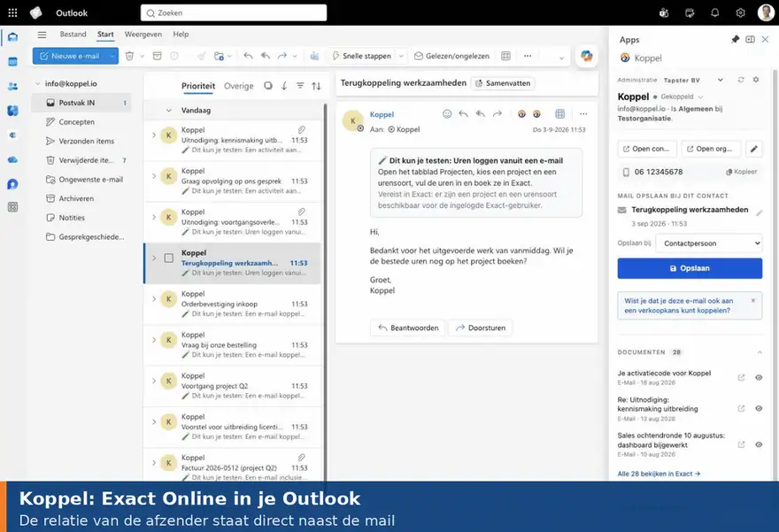Open the Weergeven ribbon tab
Screen dimensions: 779x532
(x=143, y=35)
